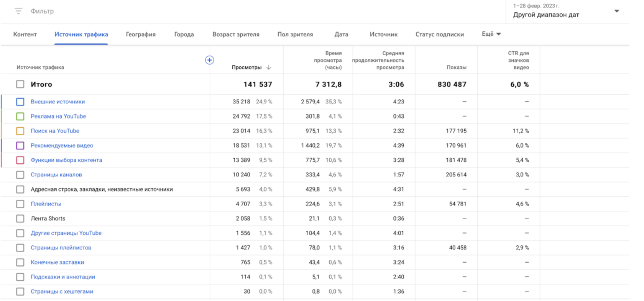Toggle the Итого checkbox
Screen dimensions: 644x301
pyautogui.click(x=20, y=84)
